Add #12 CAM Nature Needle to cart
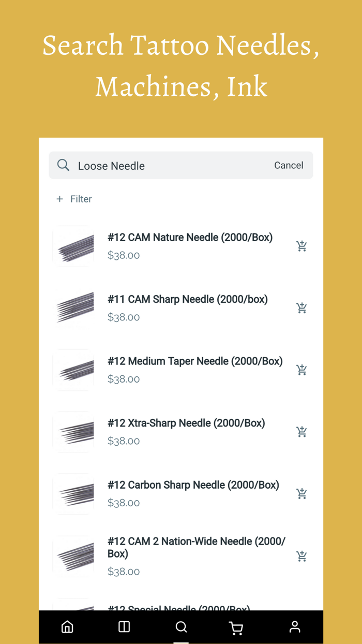Image resolution: width=362 pixels, height=644 pixels. pos(301,245)
